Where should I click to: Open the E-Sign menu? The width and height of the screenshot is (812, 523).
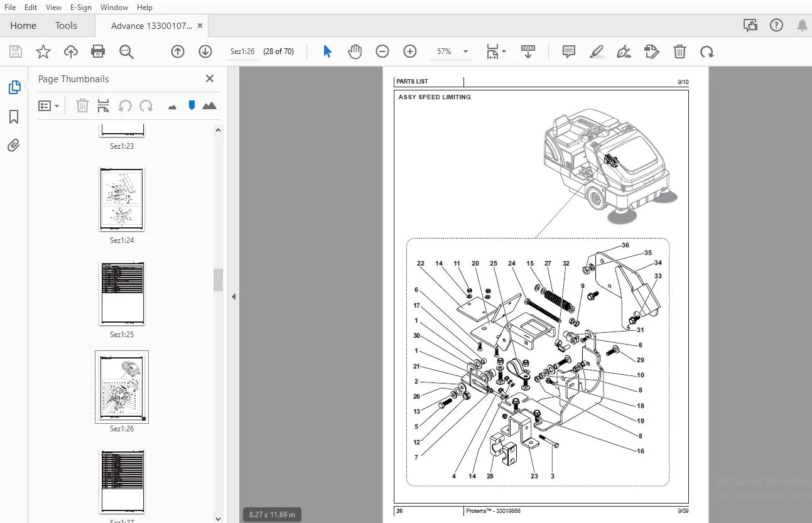point(80,8)
